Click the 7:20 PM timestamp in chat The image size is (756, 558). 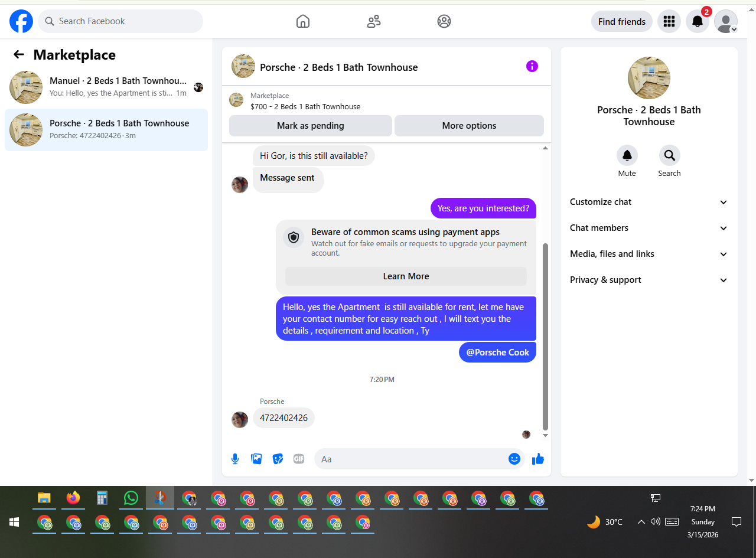tap(382, 380)
